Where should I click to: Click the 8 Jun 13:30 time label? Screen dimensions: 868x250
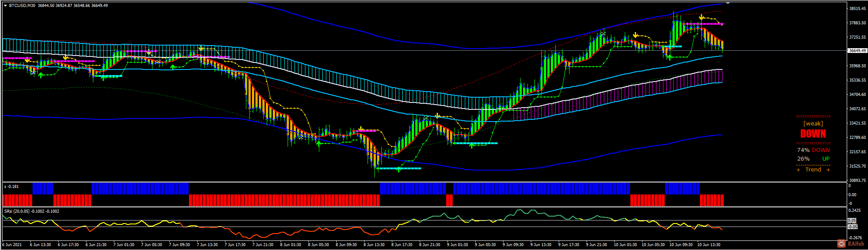[x=374, y=245]
